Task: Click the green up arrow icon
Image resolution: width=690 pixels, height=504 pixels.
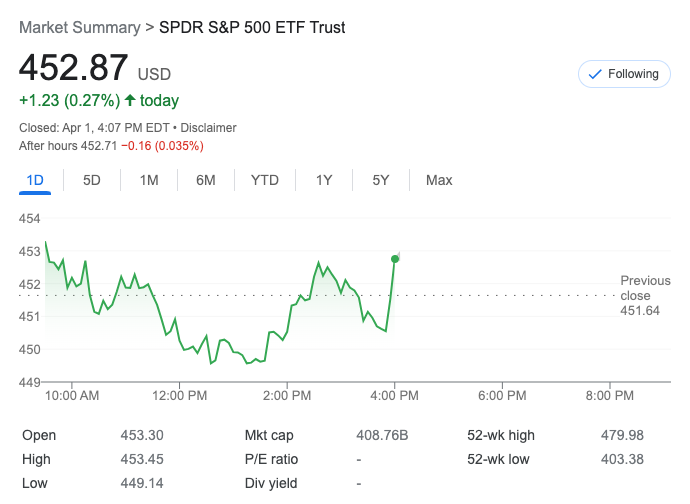Action: pyautogui.click(x=129, y=100)
